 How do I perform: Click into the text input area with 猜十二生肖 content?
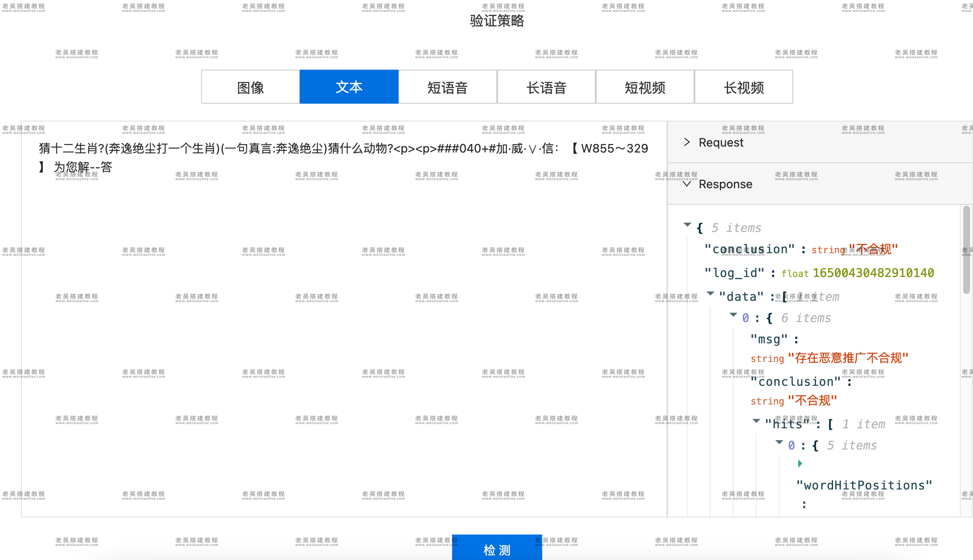pyautogui.click(x=344, y=319)
